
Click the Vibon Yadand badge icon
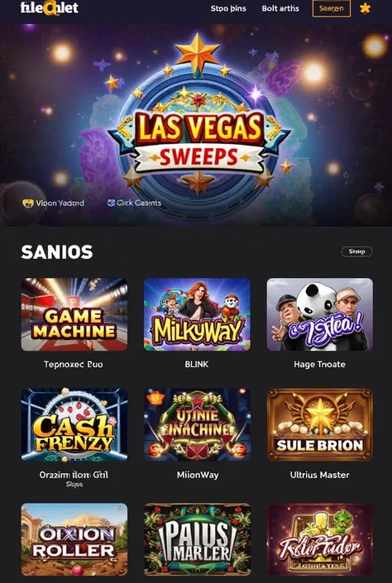(x=28, y=203)
